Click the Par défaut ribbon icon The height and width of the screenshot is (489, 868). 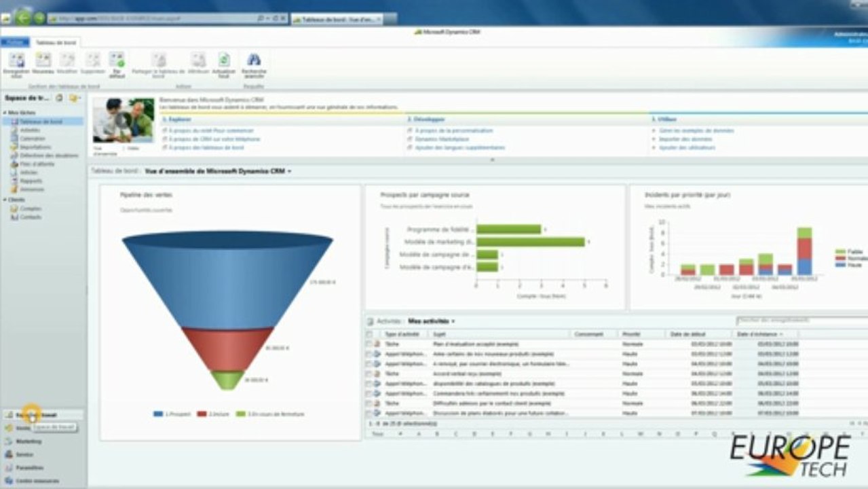pyautogui.click(x=117, y=60)
